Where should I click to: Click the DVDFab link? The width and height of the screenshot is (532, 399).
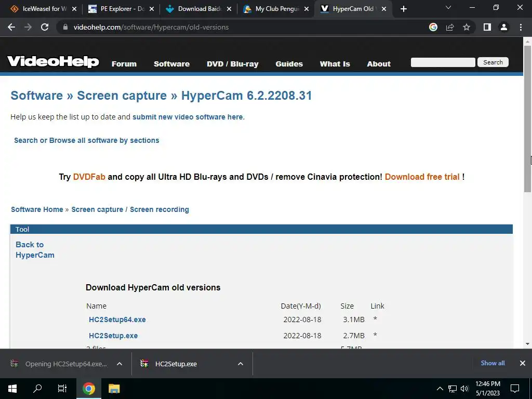pyautogui.click(x=89, y=177)
